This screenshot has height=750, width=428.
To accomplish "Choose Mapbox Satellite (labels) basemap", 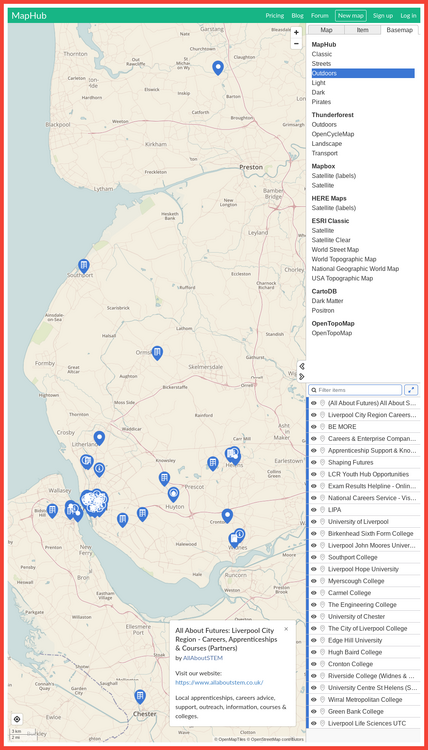I will [x=334, y=176].
